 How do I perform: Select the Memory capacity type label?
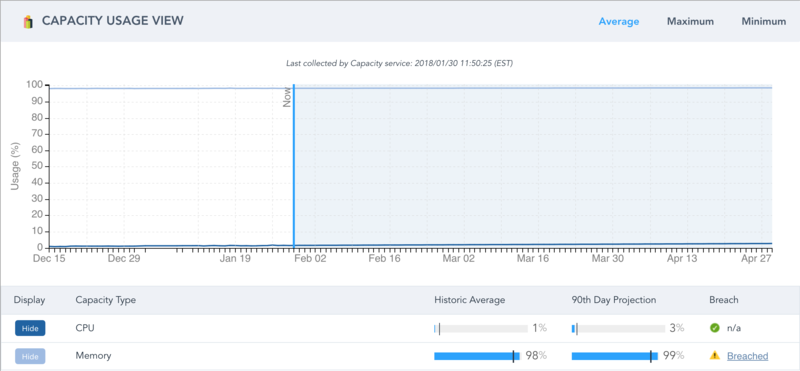(93, 356)
